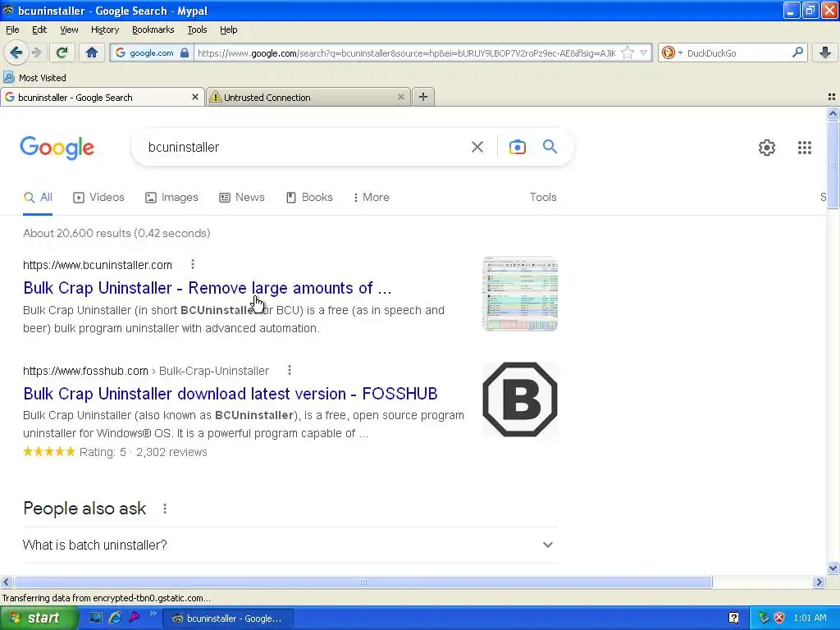The image size is (840, 630).
Task: Expand quick launch overflow chevron
Action: click(153, 614)
